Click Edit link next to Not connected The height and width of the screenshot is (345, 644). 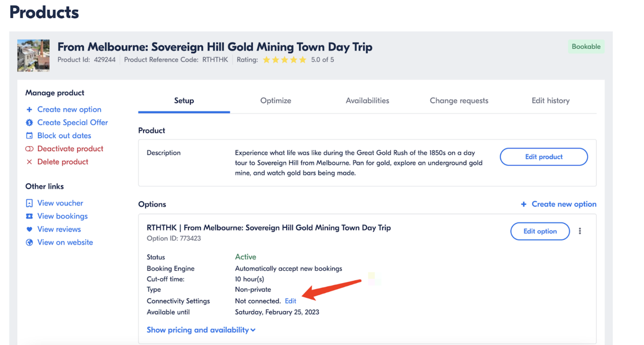pos(290,301)
